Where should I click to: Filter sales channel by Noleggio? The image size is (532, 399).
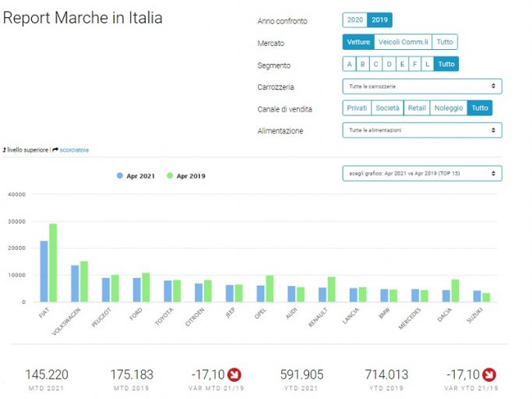(x=449, y=108)
